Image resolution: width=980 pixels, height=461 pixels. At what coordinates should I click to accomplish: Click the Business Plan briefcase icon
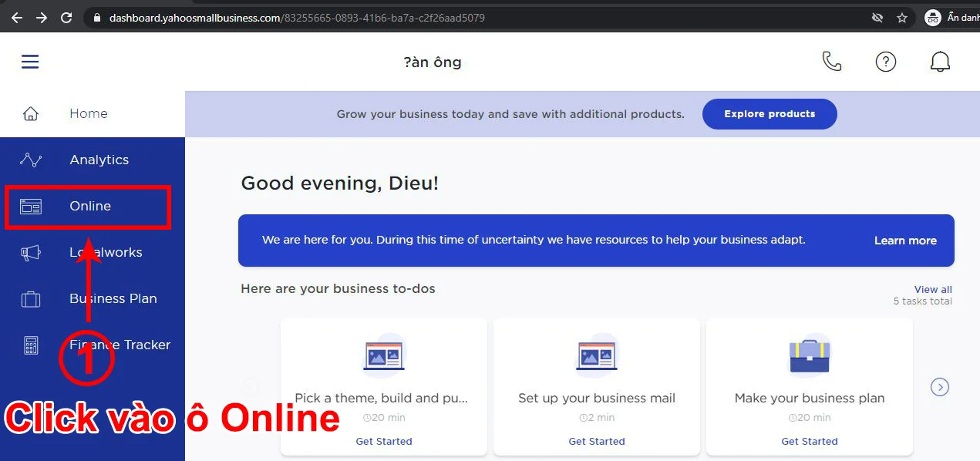coord(30,298)
